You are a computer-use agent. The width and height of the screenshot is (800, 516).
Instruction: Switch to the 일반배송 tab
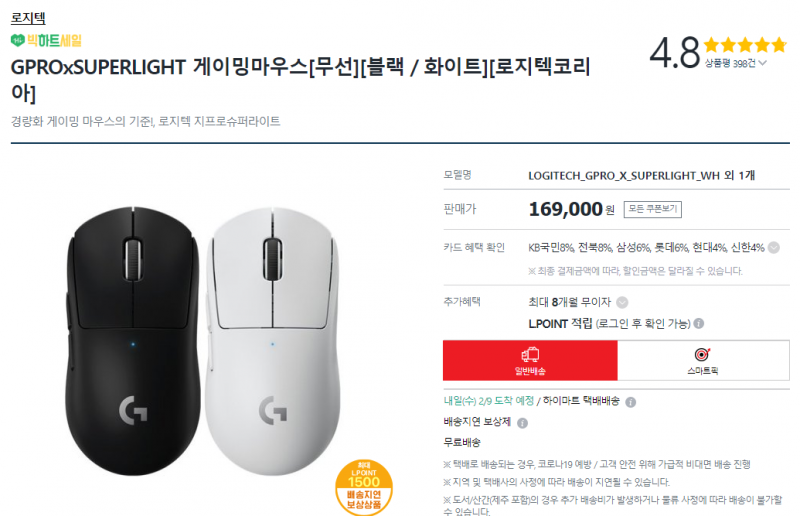530,360
